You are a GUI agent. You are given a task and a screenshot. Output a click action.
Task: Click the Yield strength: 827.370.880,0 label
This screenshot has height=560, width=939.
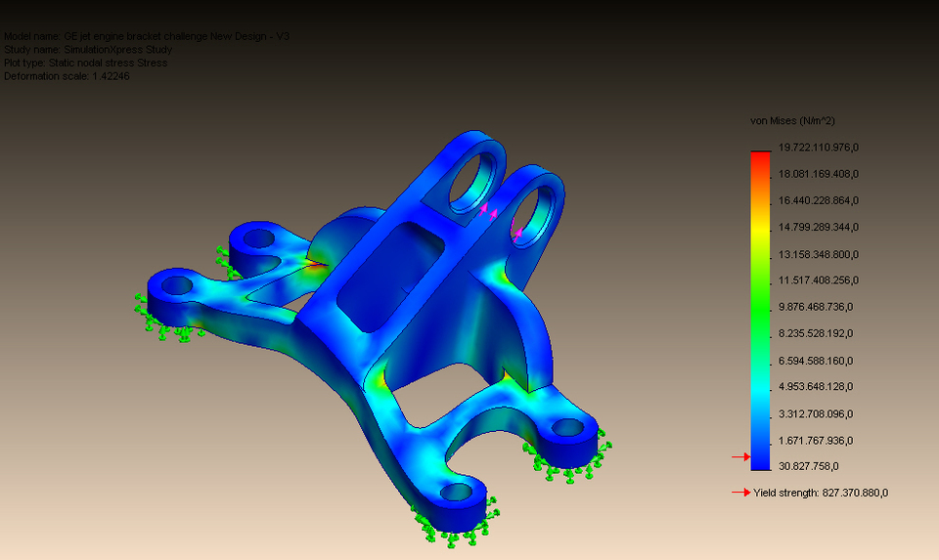click(821, 493)
